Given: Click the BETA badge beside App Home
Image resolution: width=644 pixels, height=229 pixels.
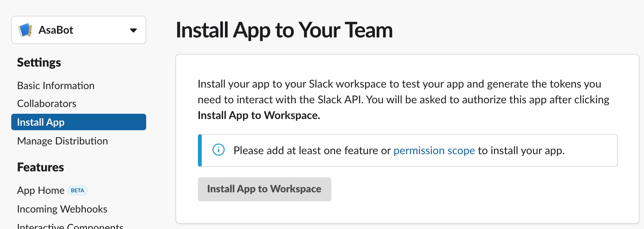Looking at the screenshot, I should point(78,190).
